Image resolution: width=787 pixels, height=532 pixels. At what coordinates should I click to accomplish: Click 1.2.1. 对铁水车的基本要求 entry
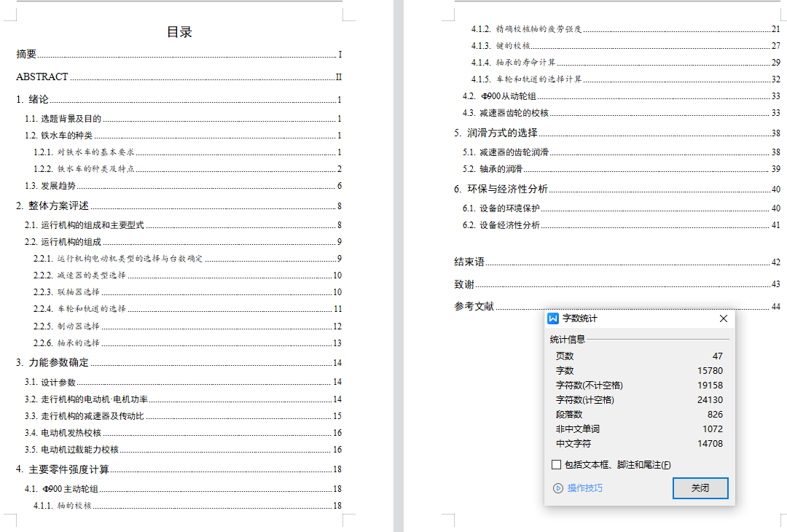tap(188, 152)
